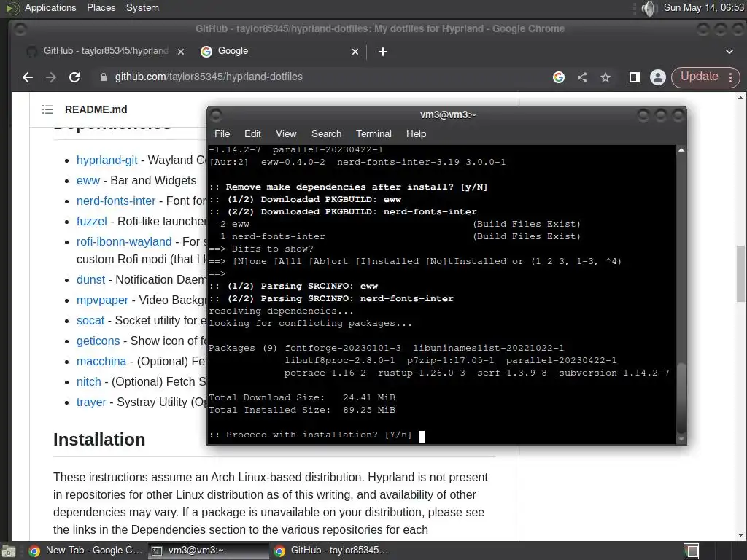
Task: Open terminal View menu
Action: 286,134
